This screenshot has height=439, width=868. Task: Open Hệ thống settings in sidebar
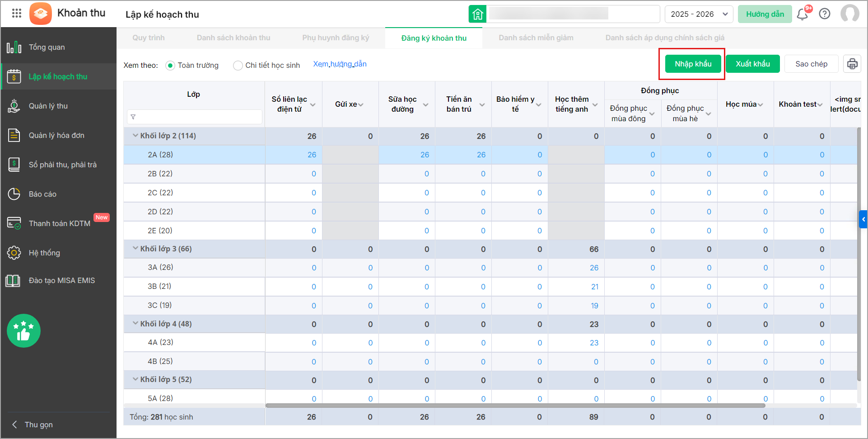[x=44, y=253]
